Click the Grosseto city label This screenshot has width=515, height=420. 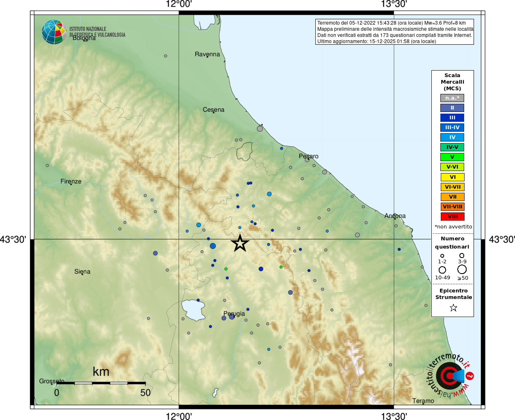[52, 381]
